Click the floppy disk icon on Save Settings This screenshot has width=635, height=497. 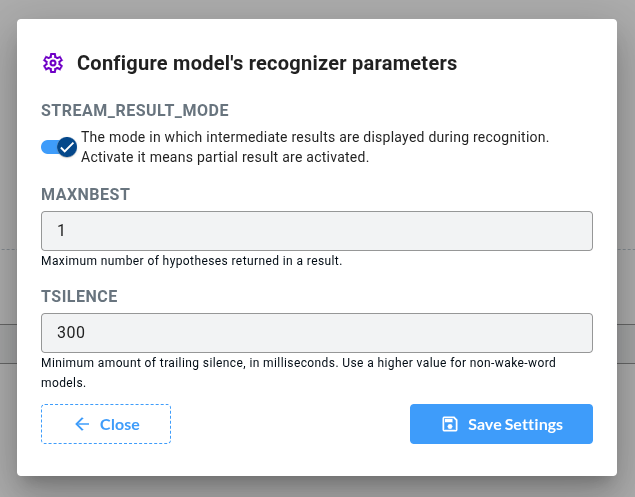tap(450, 424)
